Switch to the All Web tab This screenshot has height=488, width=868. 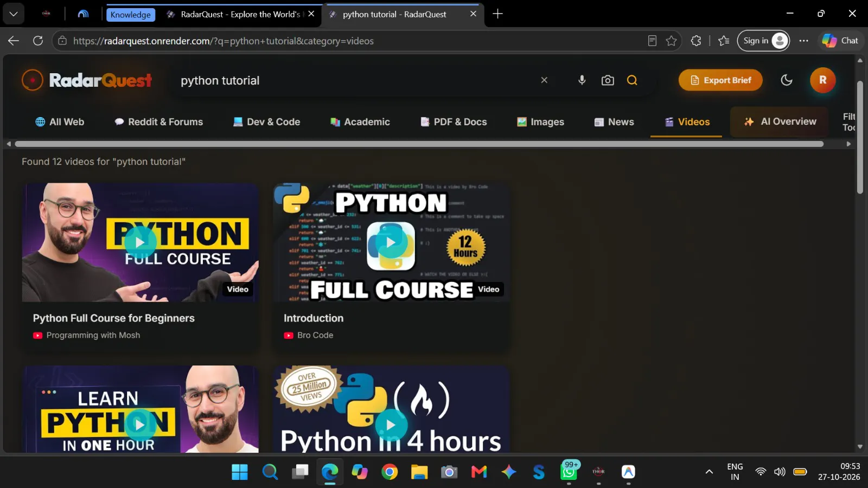click(60, 122)
